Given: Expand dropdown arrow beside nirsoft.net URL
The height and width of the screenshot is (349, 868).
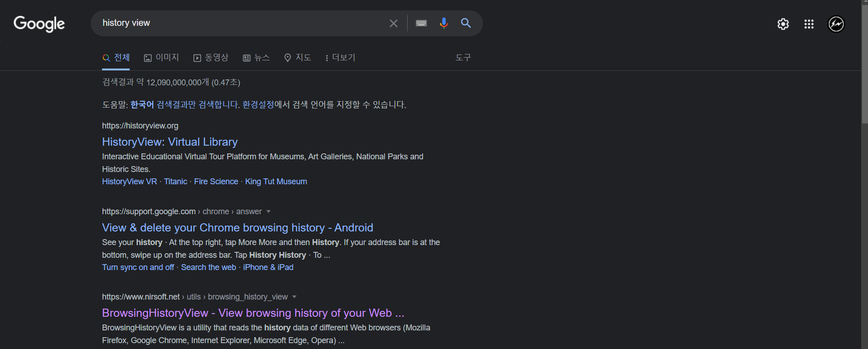Looking at the screenshot, I should (x=294, y=297).
